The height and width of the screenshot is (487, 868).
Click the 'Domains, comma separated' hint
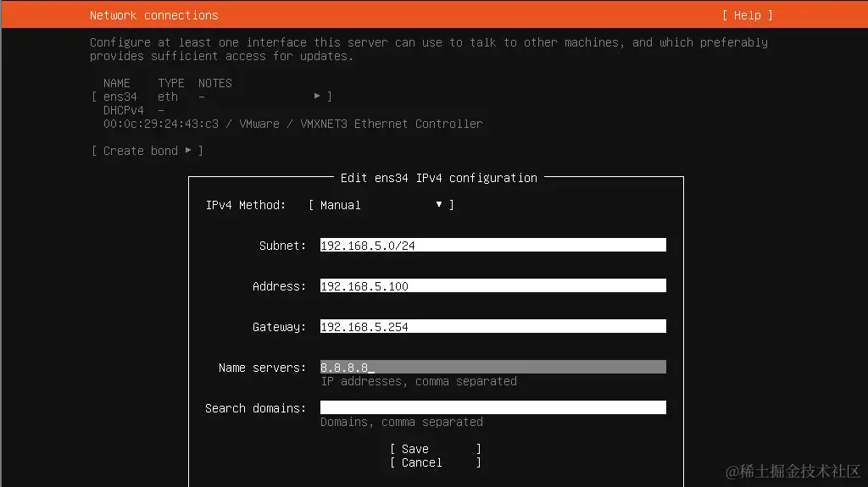pyautogui.click(x=401, y=422)
